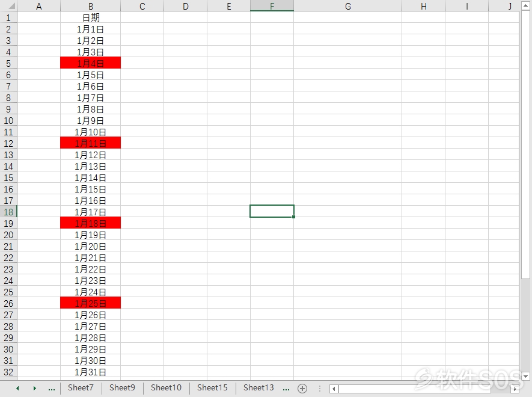Click the previous sheet navigation arrow
Screen dimensions: 532x397
pyautogui.click(x=17, y=388)
